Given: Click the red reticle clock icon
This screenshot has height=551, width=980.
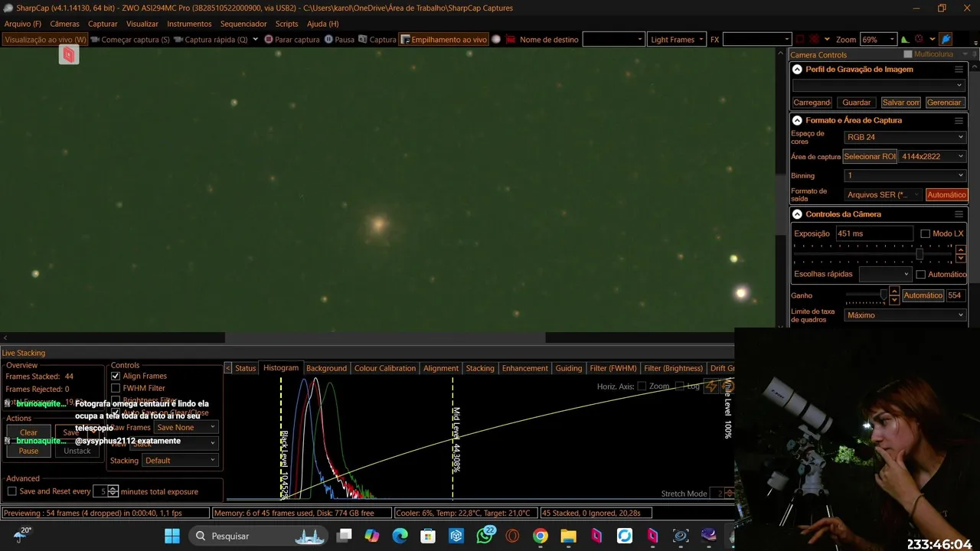Looking at the screenshot, I should (919, 39).
